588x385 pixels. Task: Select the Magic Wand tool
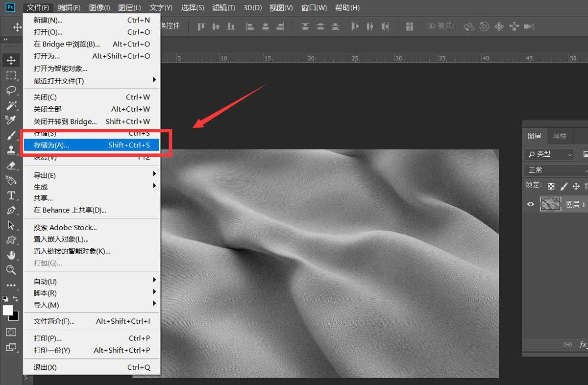pyautogui.click(x=11, y=105)
